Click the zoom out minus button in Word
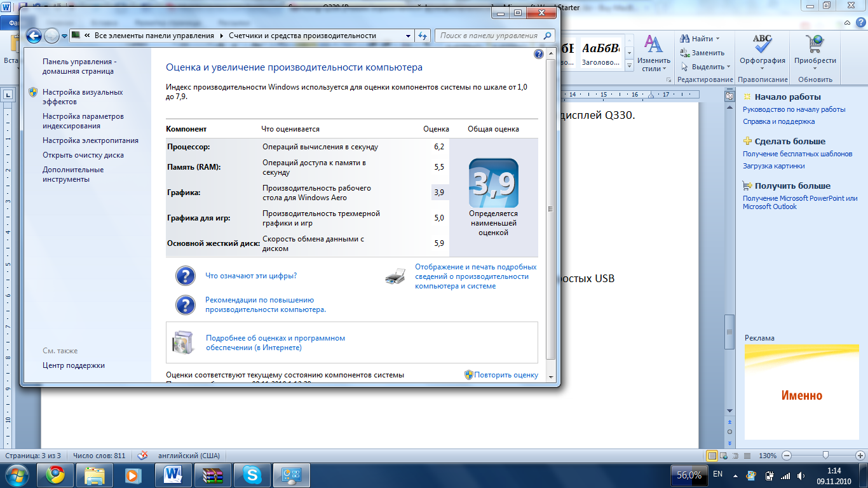Viewport: 868px width, 488px height. coord(787,456)
